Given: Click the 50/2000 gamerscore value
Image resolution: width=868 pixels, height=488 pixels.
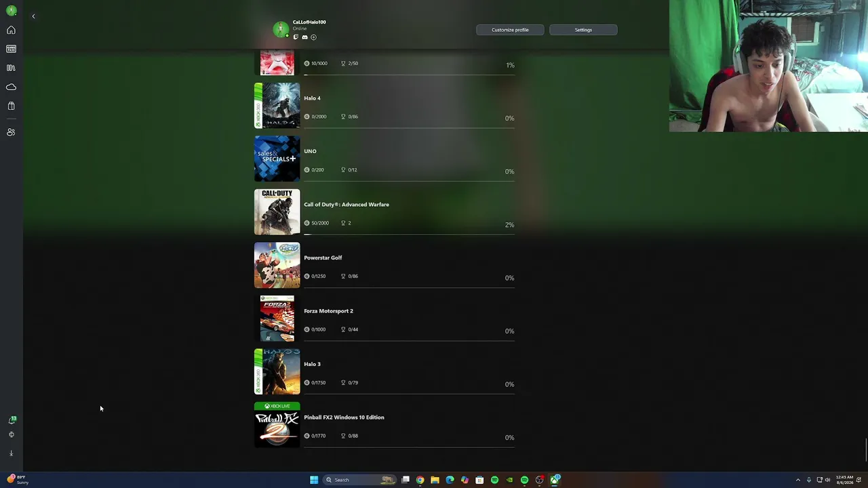Looking at the screenshot, I should pyautogui.click(x=319, y=223).
